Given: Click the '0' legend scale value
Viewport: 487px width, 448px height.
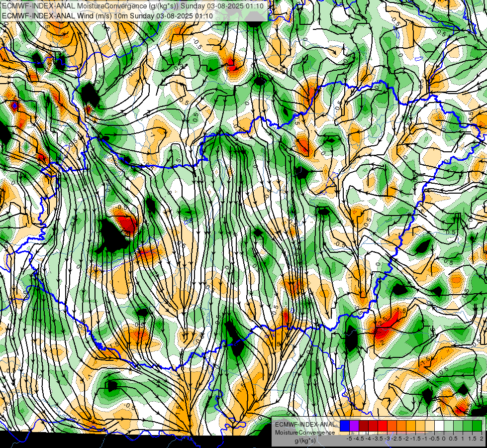Looking at the screenshot, I should click(444, 439).
